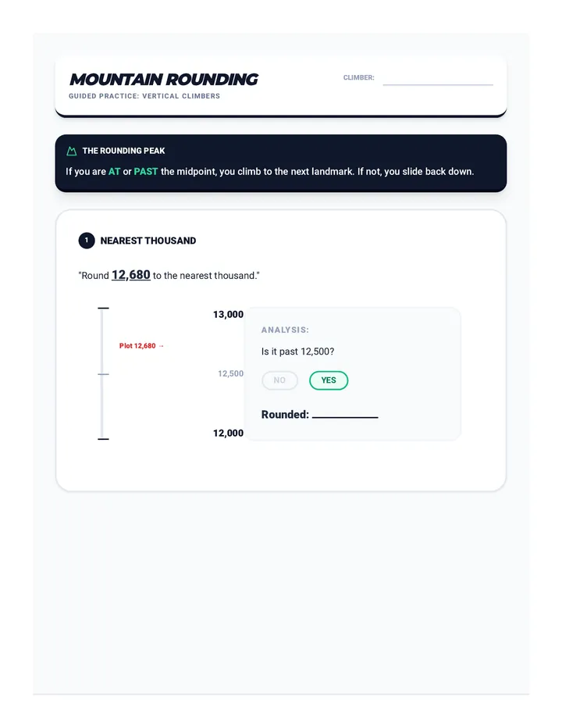Click the underlined number 12,680

coord(131,275)
